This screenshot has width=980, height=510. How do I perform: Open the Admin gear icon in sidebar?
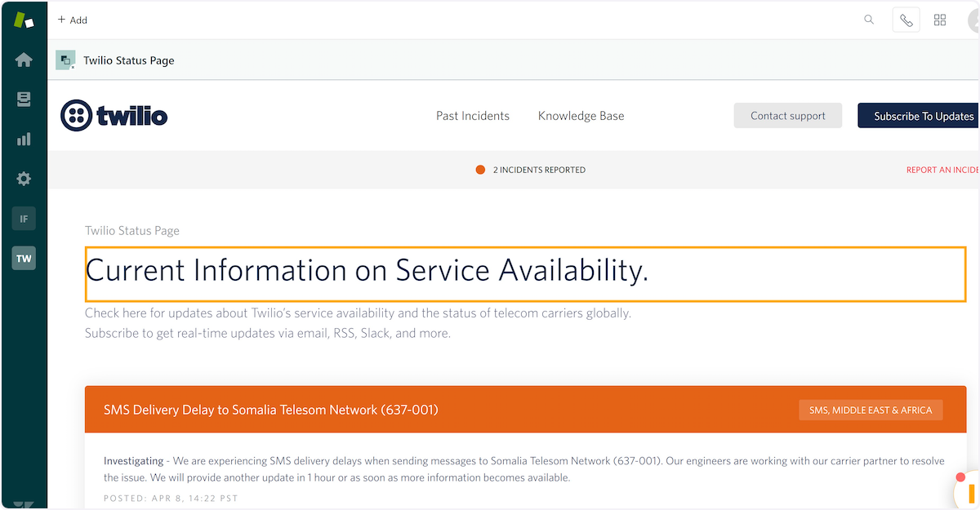tap(24, 179)
